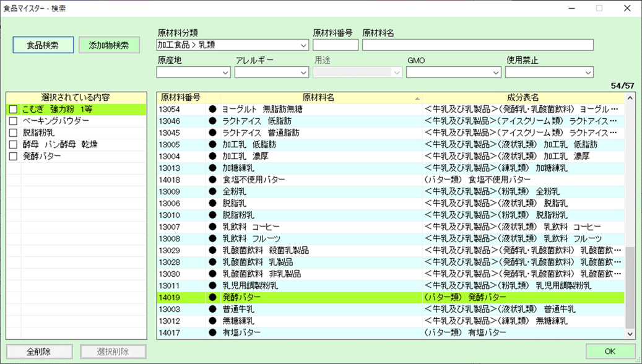Click ingredient number 13003

click(170, 309)
